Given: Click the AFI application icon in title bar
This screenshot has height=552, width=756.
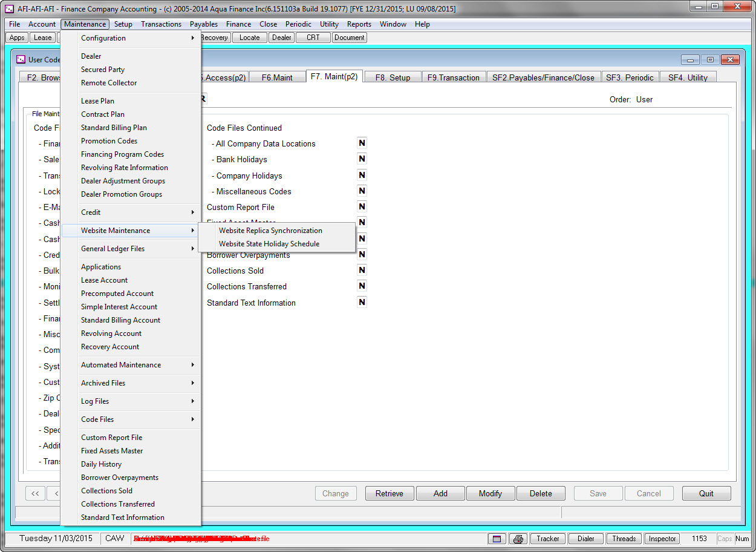Looking at the screenshot, I should pyautogui.click(x=8, y=9).
